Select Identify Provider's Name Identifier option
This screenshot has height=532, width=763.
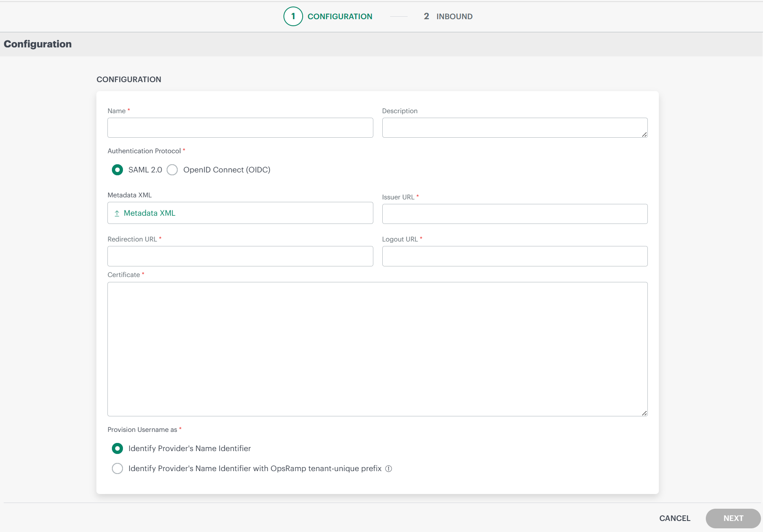117,448
